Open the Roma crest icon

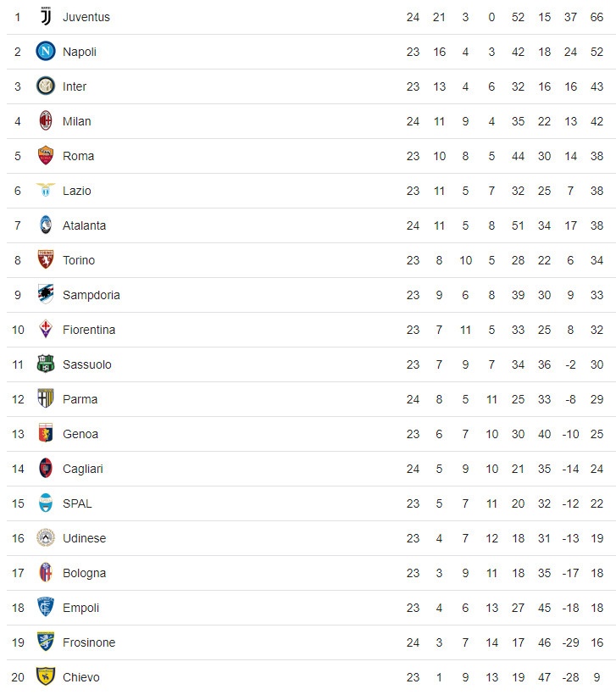[x=46, y=156]
